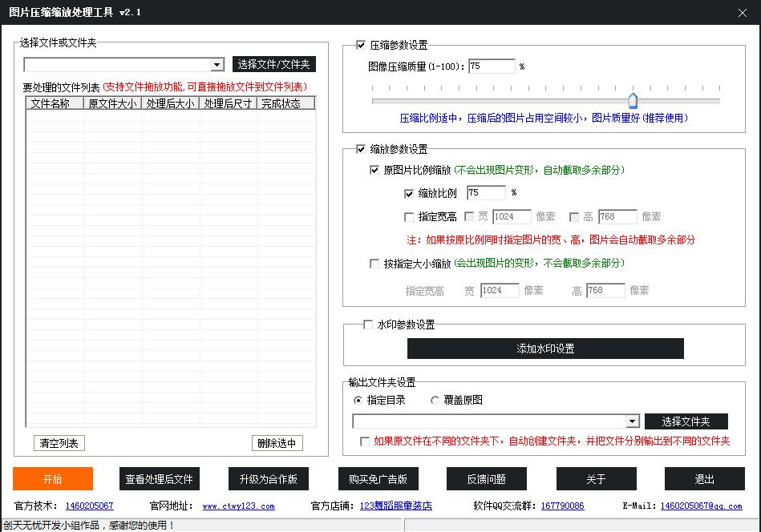This screenshot has height=532, width=761.
Task: Click 删除选中 to remove selected files
Action: pos(277,443)
